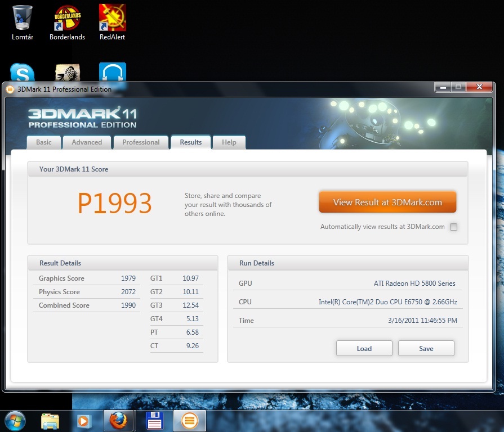Close the 3DMark 11 window
Screen dimensions: 504x432
coord(479,87)
